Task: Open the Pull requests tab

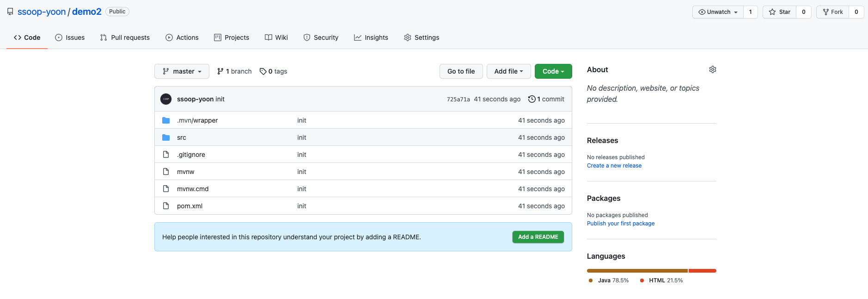Action: click(x=125, y=37)
